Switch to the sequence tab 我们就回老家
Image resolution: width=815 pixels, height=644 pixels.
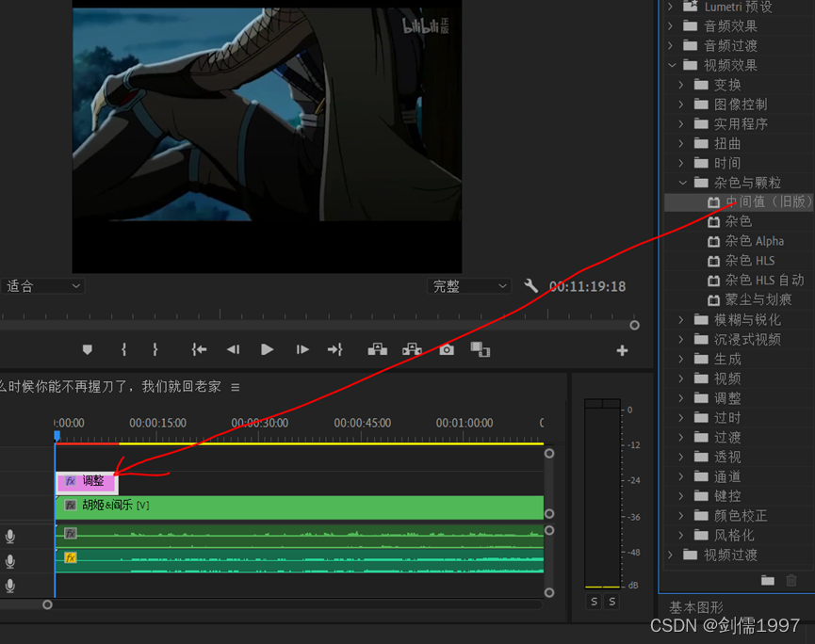(111, 387)
